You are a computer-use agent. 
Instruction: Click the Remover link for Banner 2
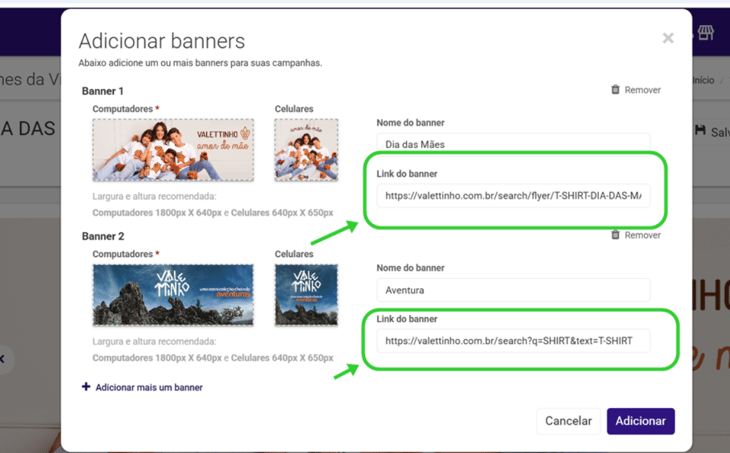point(642,235)
